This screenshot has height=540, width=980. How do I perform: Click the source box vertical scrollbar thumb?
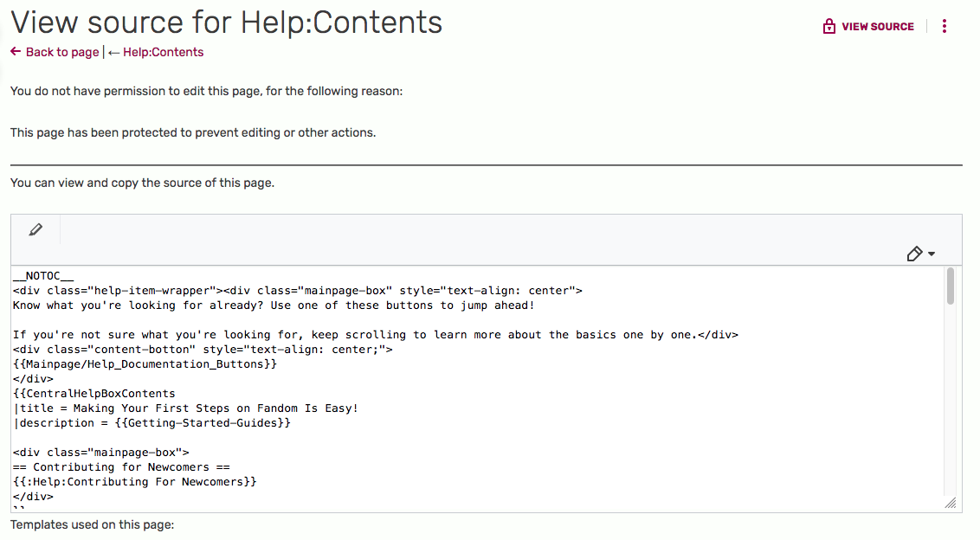(x=950, y=286)
